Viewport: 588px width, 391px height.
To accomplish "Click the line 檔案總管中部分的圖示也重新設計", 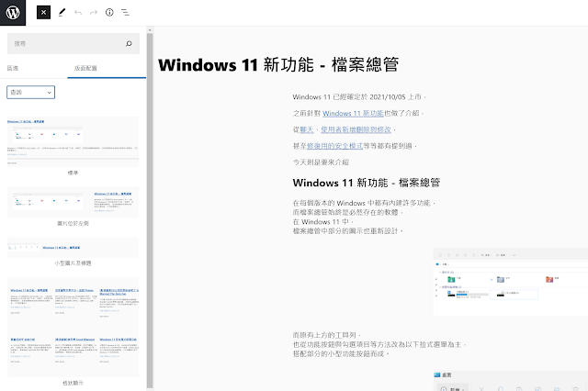I will coord(347,231).
